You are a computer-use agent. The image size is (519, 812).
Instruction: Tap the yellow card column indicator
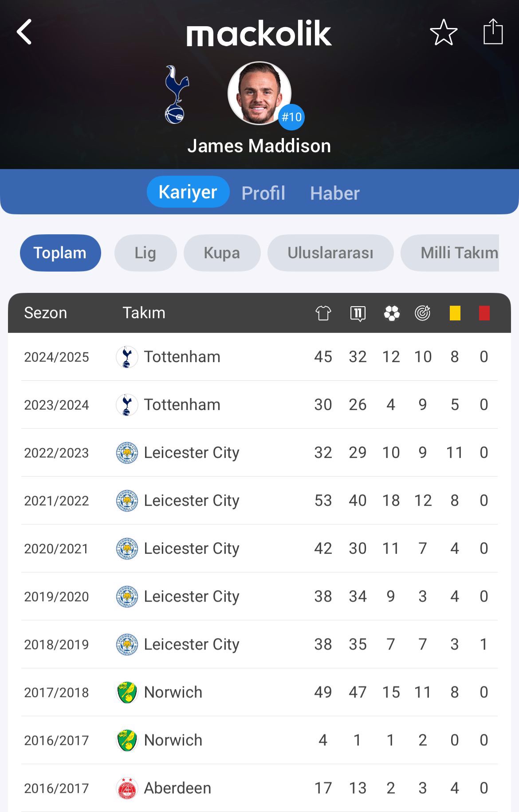[x=455, y=313]
